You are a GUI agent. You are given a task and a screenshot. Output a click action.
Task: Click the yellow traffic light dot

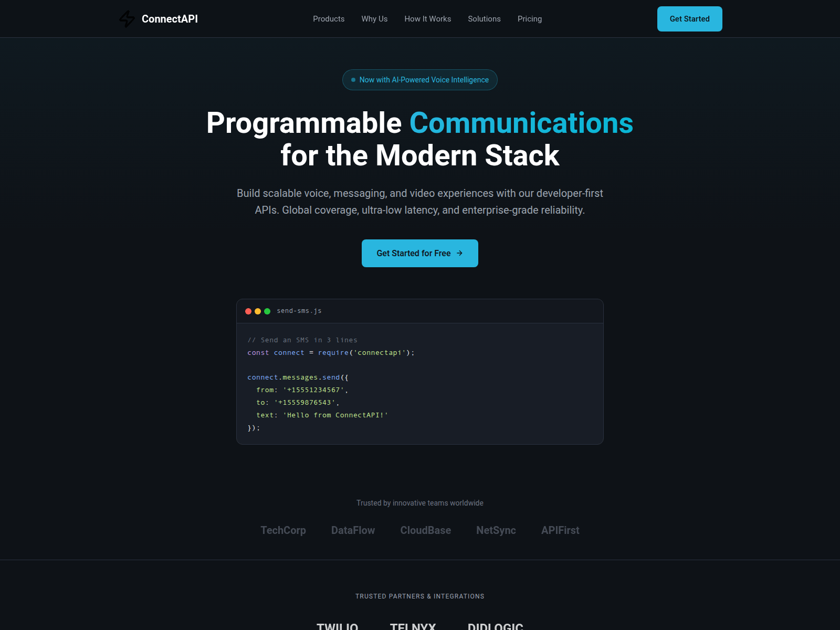tap(258, 311)
